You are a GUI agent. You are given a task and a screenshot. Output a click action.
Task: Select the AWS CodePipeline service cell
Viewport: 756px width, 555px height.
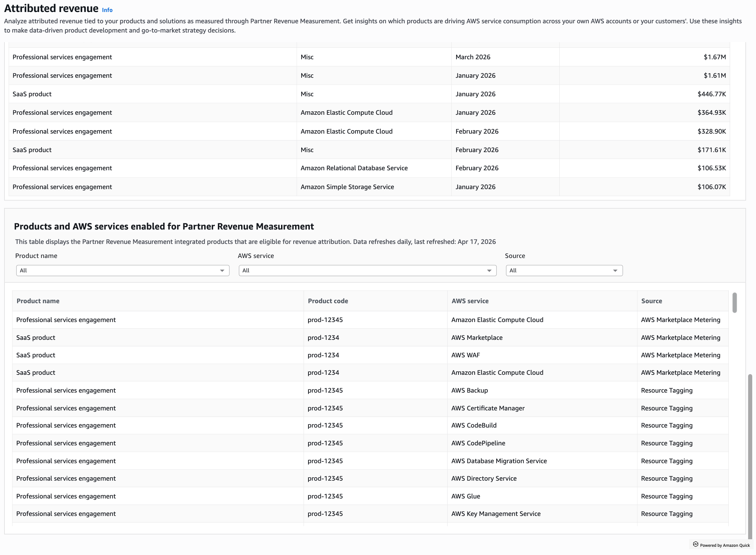(478, 443)
